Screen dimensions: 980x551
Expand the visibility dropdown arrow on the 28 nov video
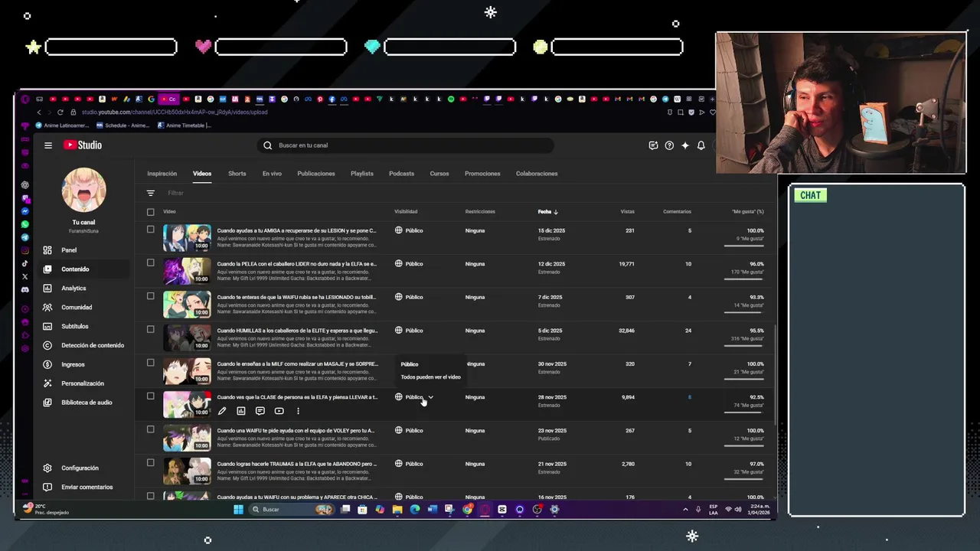coord(431,397)
